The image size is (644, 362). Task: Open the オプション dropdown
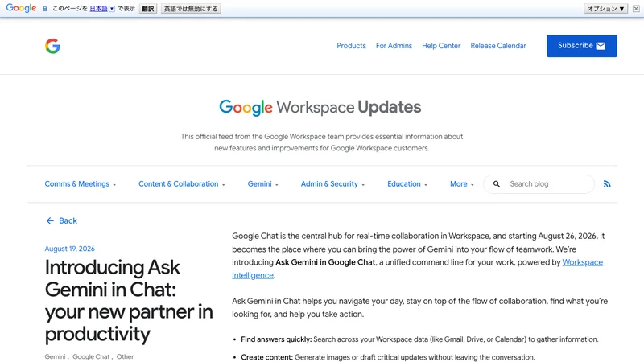point(605,9)
